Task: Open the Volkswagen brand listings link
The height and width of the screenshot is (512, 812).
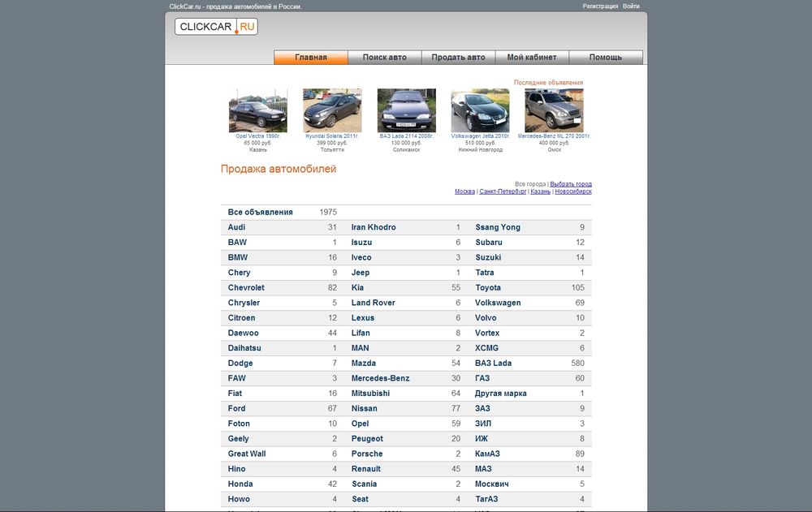Action: [x=499, y=303]
